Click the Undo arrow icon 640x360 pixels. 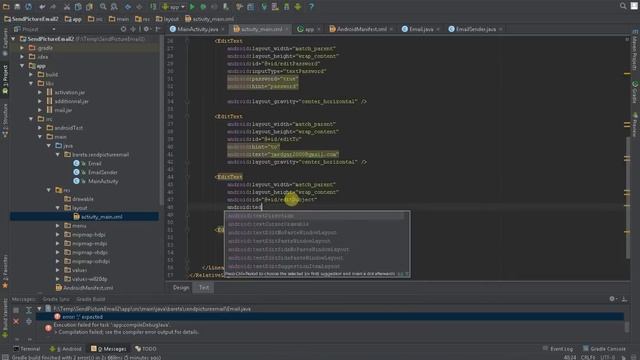tap(42, 7)
